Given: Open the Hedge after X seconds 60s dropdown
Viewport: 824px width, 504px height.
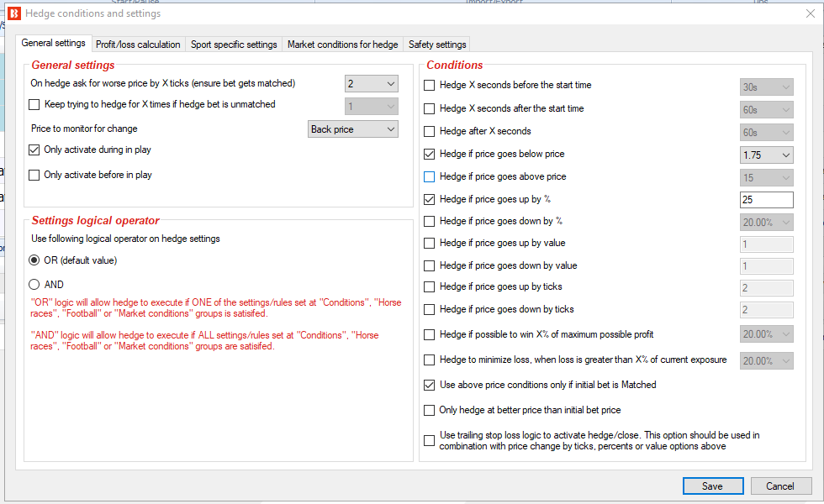Looking at the screenshot, I should pyautogui.click(x=766, y=133).
